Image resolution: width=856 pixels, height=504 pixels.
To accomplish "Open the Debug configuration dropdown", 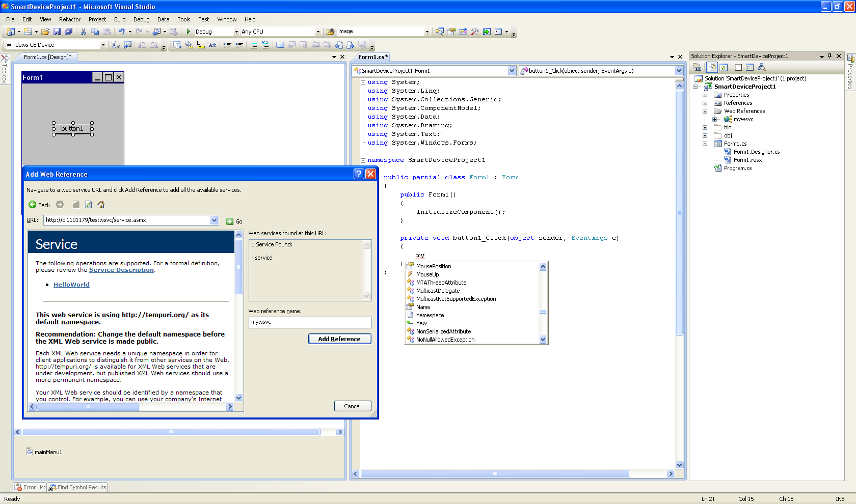I will [x=236, y=32].
